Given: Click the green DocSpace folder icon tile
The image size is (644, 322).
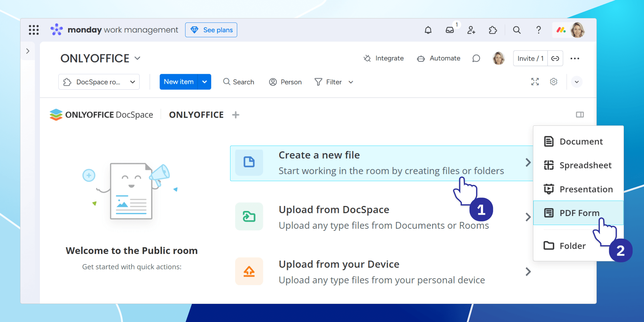Looking at the screenshot, I should 249,217.
